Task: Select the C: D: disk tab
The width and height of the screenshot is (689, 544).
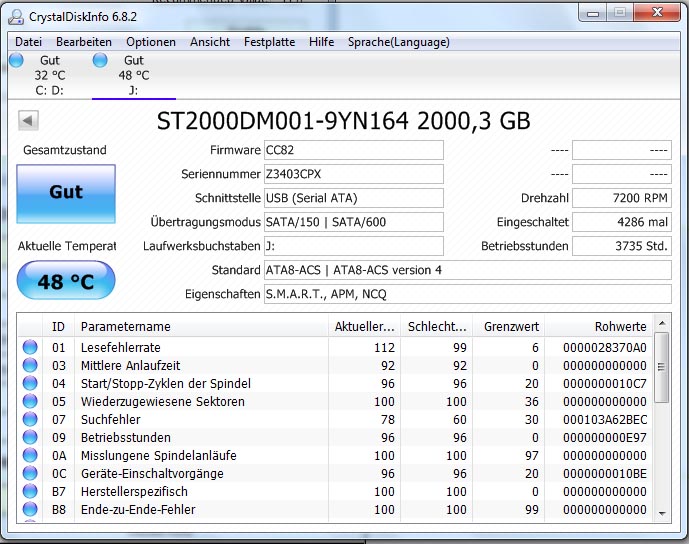Action: pyautogui.click(x=49, y=75)
